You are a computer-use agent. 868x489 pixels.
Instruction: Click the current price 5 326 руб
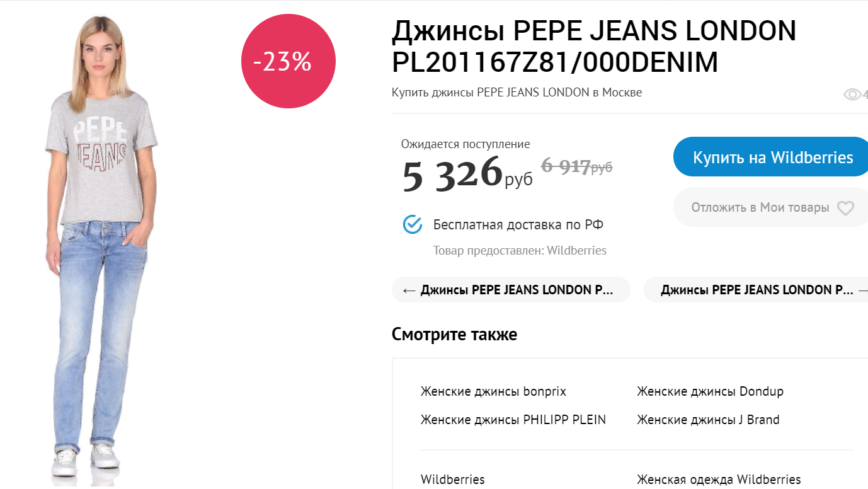point(467,175)
